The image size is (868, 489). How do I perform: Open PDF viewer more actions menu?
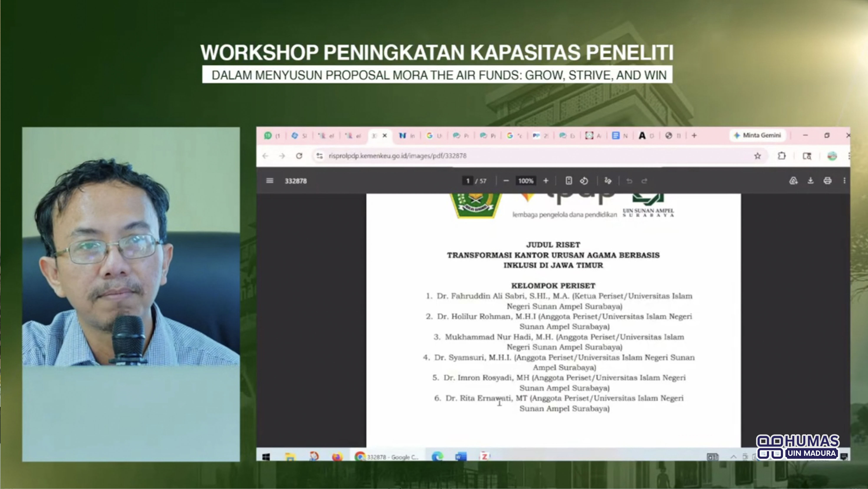click(x=844, y=181)
